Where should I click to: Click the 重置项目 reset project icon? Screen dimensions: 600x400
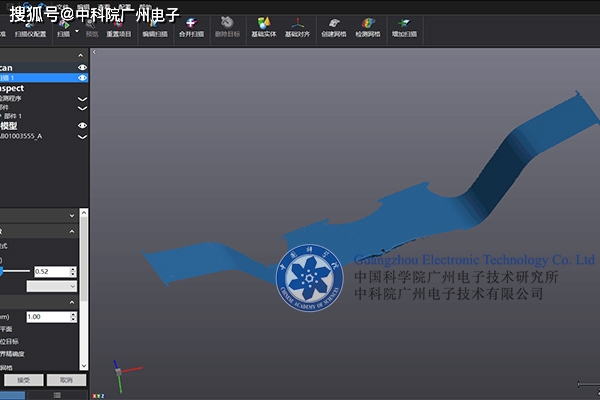point(119,25)
